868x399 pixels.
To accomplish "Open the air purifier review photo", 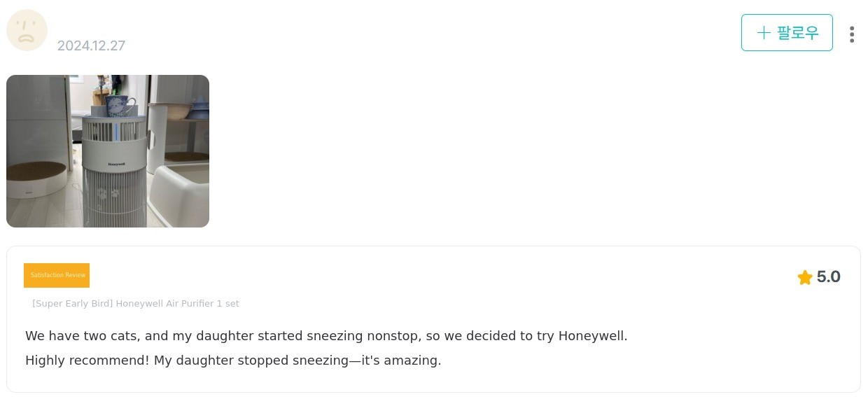I will (x=108, y=151).
